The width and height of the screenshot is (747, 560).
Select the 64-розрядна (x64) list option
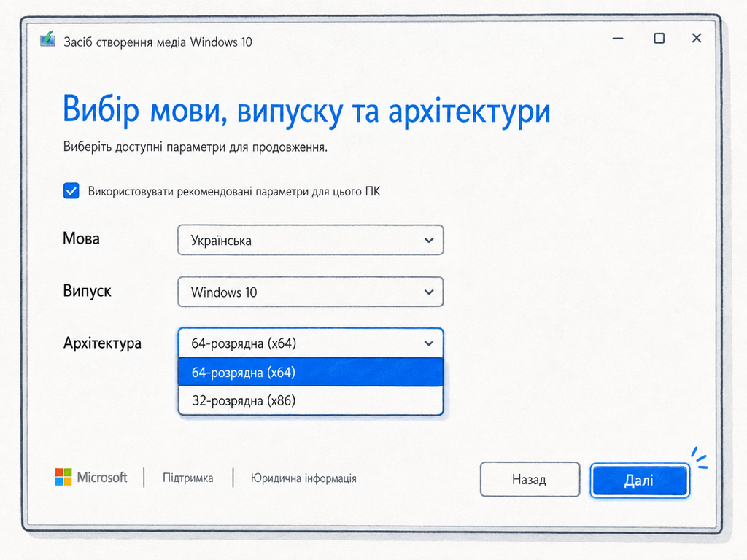(311, 372)
